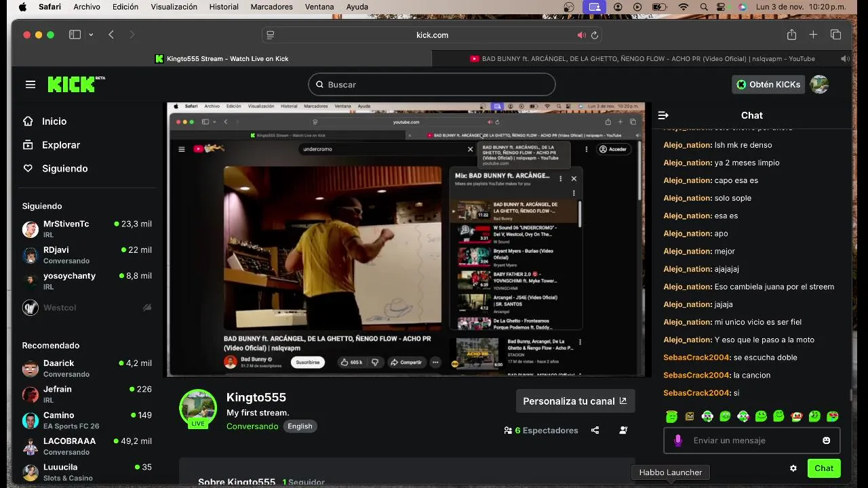Click Kingto555 live avatar
This screenshot has width=868, height=488.
point(197,409)
